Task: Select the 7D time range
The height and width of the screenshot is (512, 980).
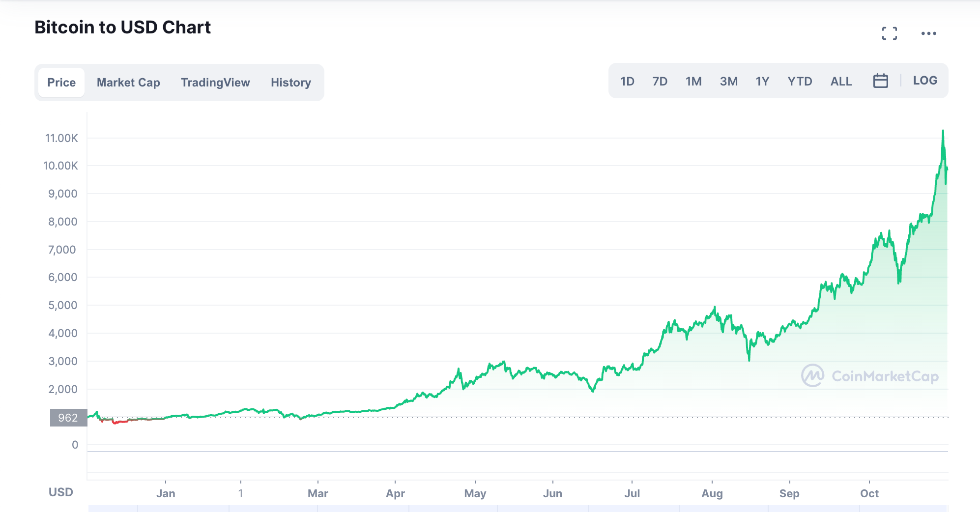Action: (x=660, y=81)
